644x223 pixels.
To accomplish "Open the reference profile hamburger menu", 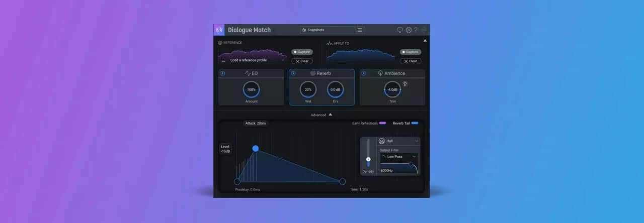I will (x=223, y=60).
